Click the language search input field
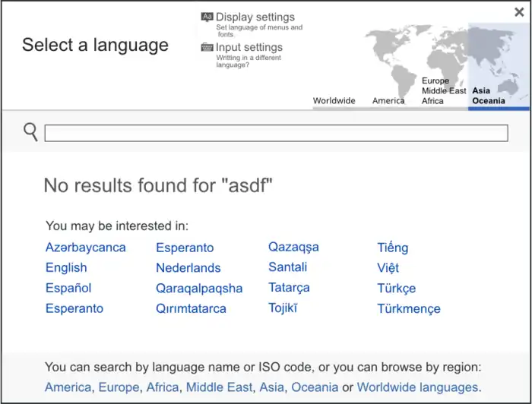Image resolution: width=532 pixels, height=404 pixels. pos(276,134)
